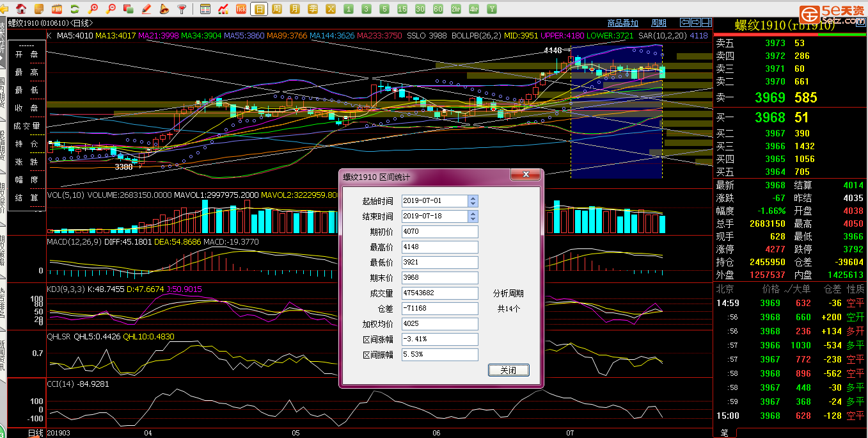Screen dimensions: 868x438
Task: Click the 起始时间 date field 2019-07-01
Action: pos(434,201)
